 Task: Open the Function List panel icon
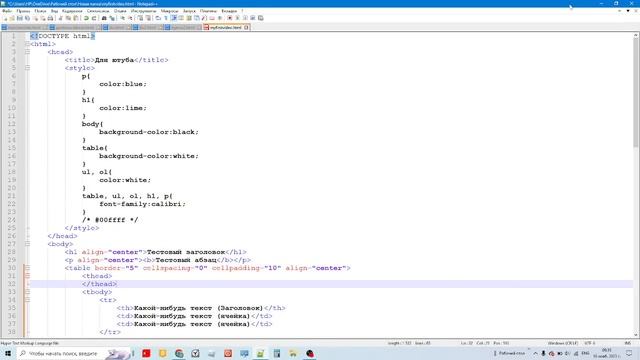[x=204, y=18]
